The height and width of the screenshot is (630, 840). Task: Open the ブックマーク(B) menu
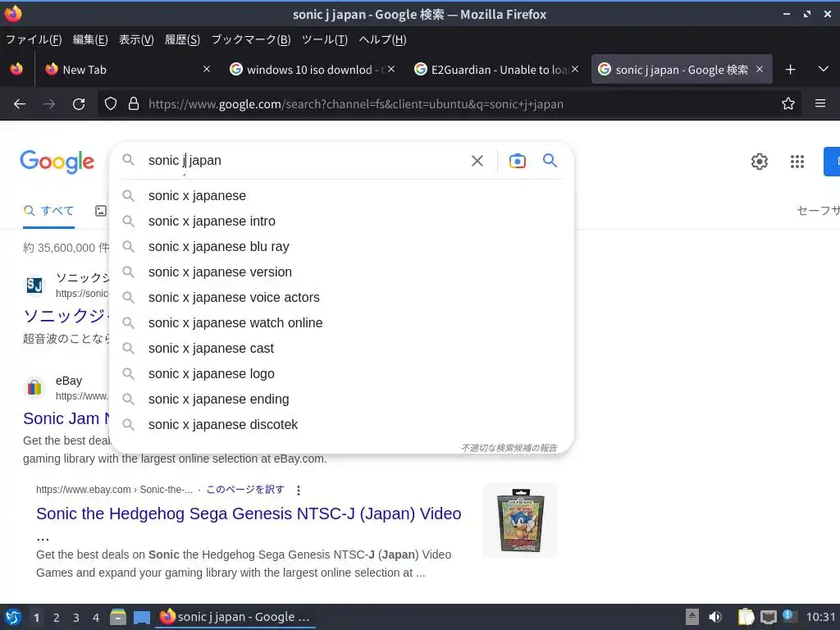coord(251,39)
